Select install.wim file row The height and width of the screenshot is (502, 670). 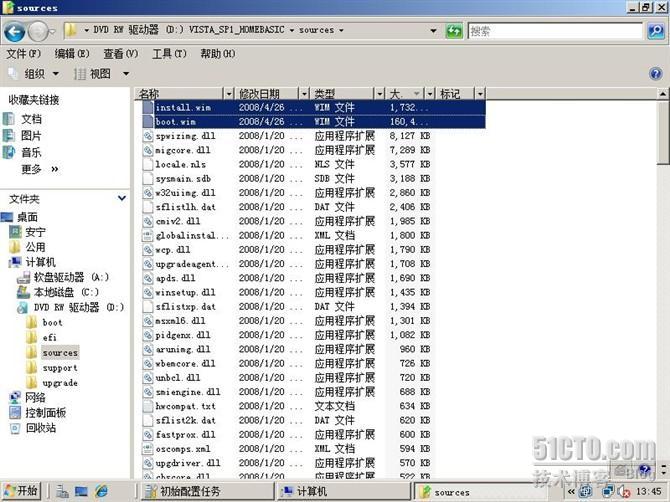coord(314,107)
